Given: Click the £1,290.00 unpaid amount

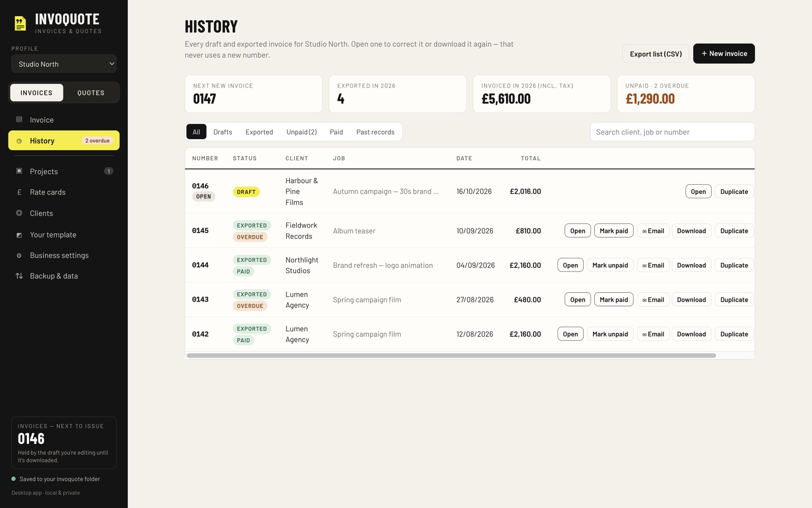Looking at the screenshot, I should tap(650, 99).
